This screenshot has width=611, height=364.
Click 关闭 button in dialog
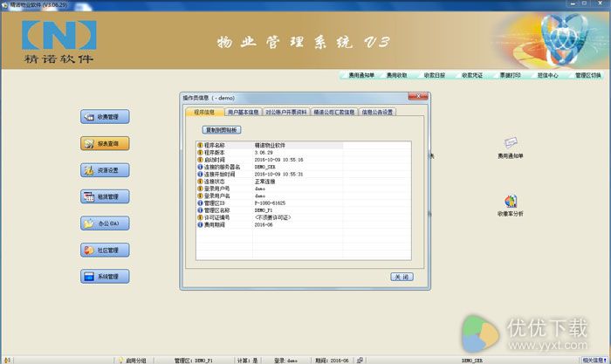click(x=402, y=277)
